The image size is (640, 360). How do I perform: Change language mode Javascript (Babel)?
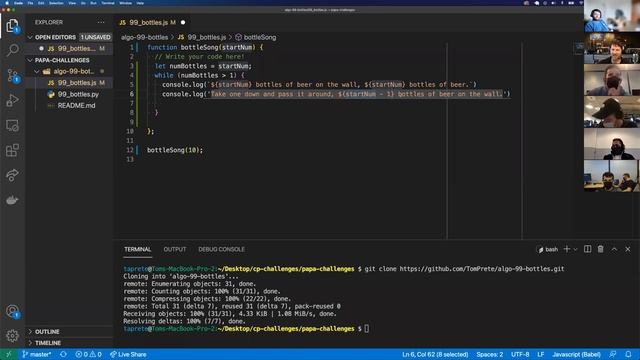[x=576, y=354]
